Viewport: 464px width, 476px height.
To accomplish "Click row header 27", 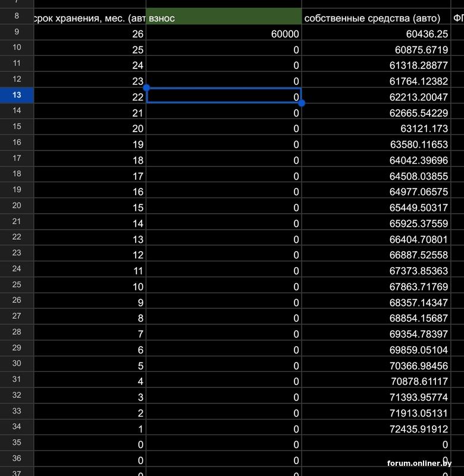I will [x=17, y=316].
